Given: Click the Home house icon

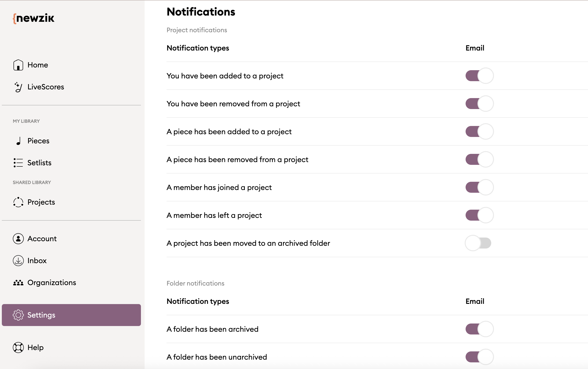Looking at the screenshot, I should [x=18, y=65].
